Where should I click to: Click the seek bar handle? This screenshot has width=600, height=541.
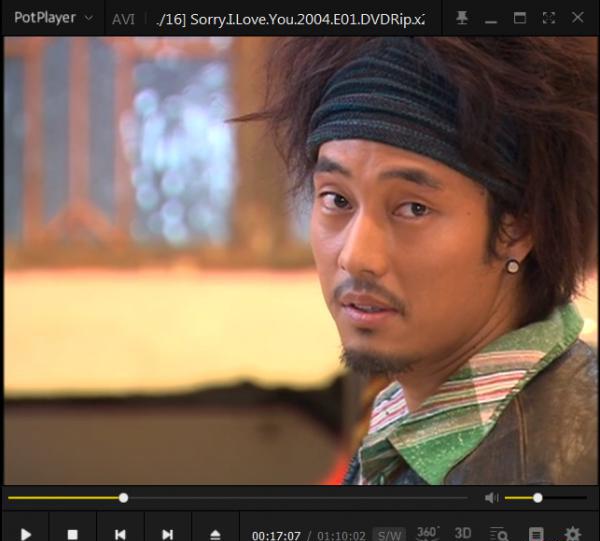(123, 498)
